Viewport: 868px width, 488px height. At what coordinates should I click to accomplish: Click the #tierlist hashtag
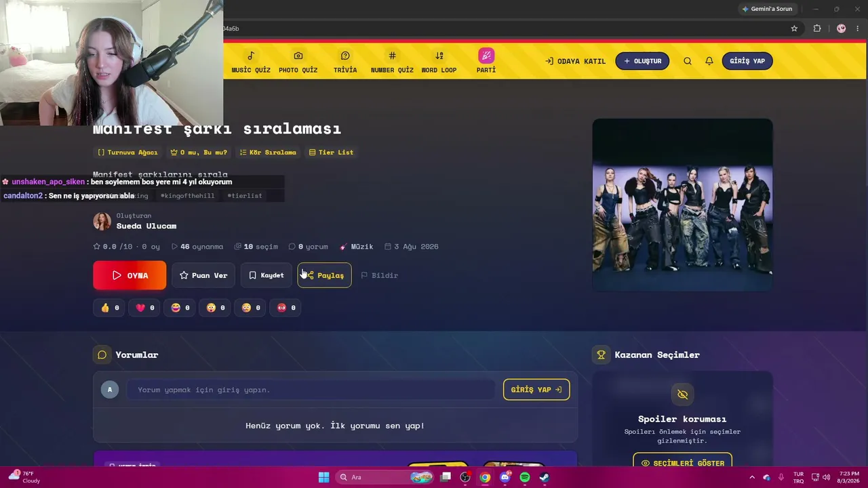[244, 196]
